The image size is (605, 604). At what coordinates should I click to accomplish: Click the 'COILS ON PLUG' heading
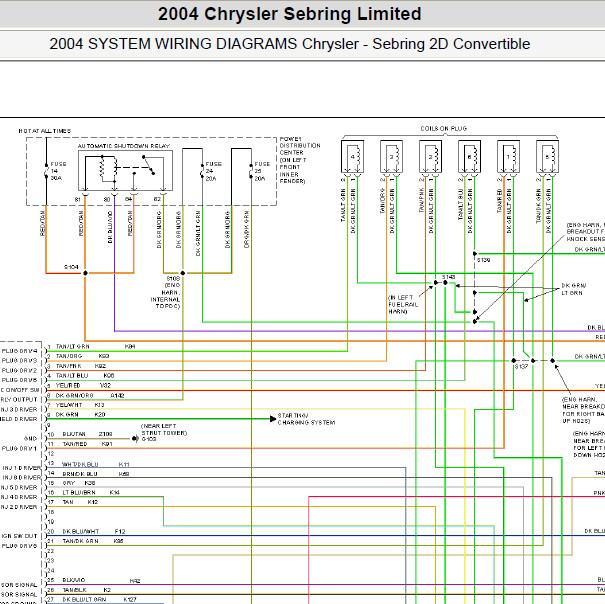[x=443, y=129]
